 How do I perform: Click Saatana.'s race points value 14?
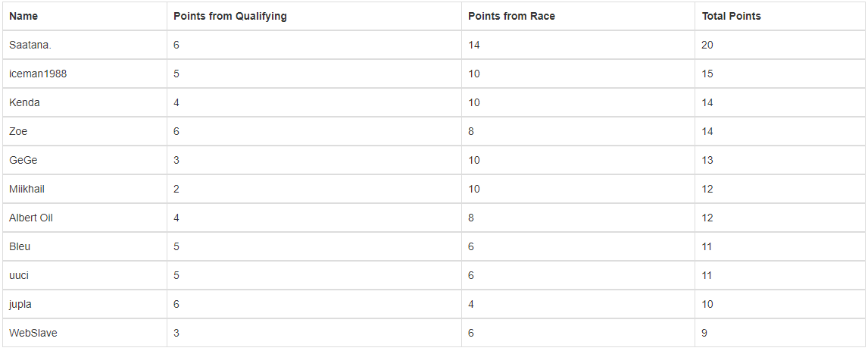pyautogui.click(x=474, y=45)
